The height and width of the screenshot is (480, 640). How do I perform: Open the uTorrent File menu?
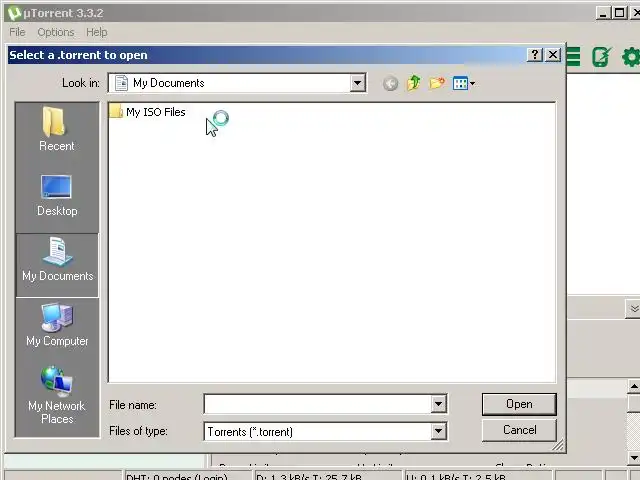click(x=17, y=32)
